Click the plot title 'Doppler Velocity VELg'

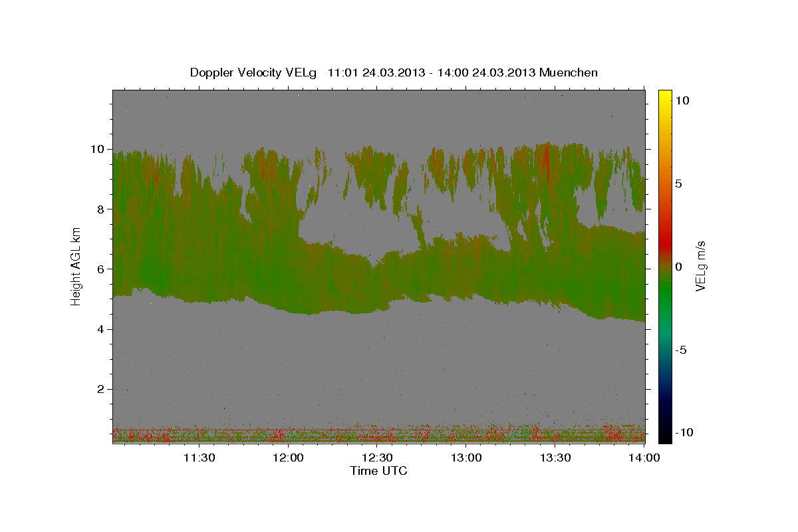(253, 72)
